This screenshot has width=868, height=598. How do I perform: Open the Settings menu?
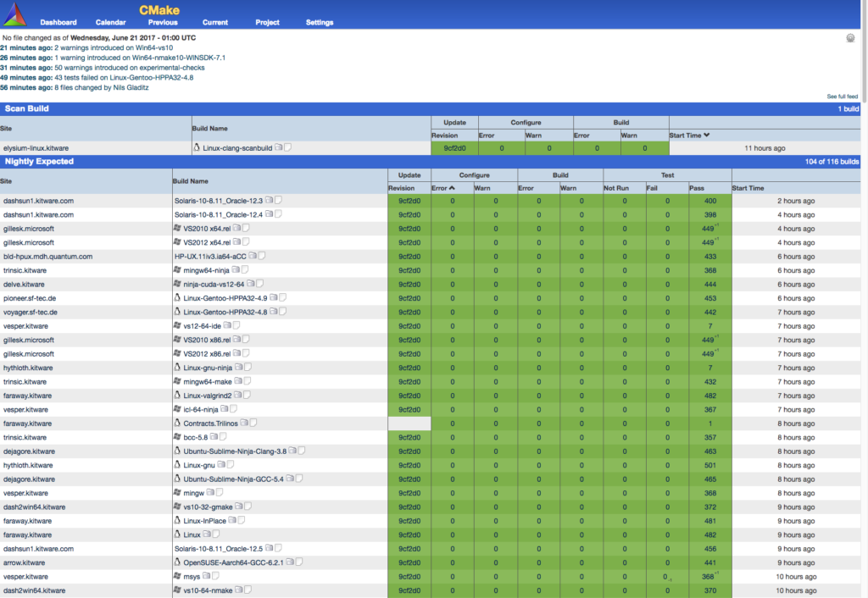point(320,23)
